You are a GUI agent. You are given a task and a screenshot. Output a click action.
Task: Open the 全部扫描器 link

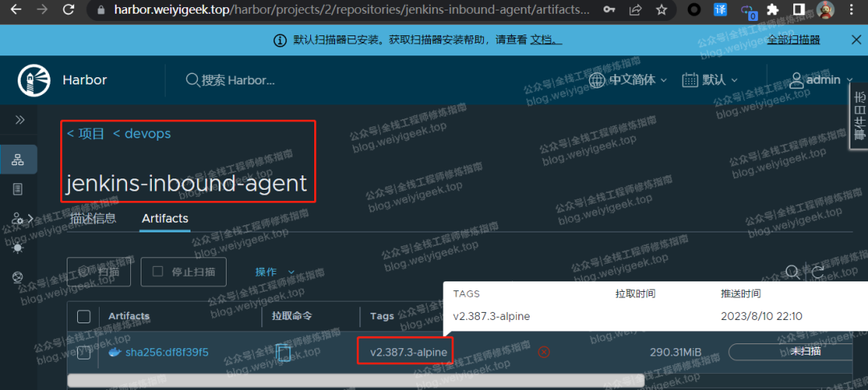point(793,40)
